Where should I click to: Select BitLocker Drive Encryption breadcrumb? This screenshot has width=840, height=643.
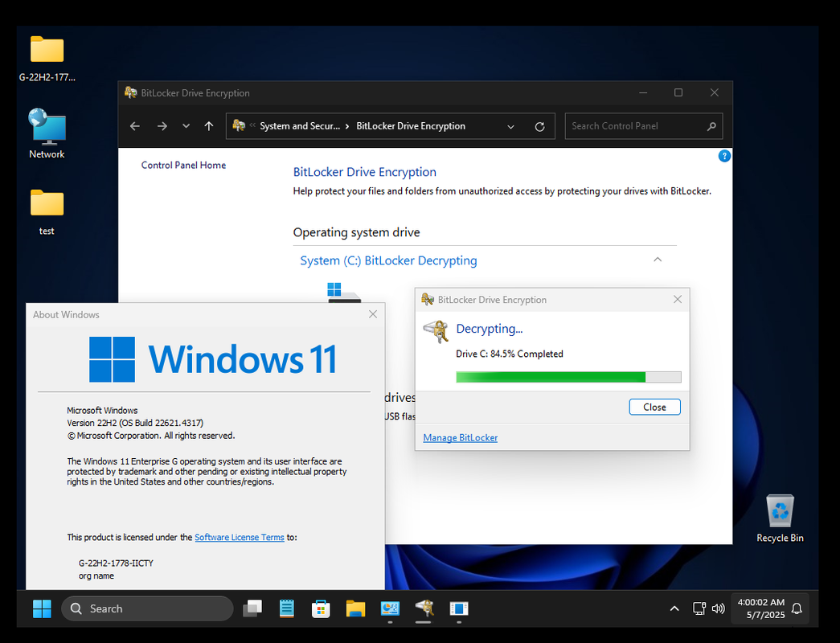point(411,126)
